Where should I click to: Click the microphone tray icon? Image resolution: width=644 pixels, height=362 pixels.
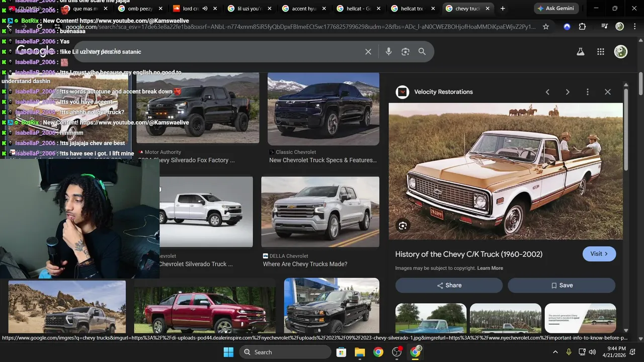click(x=569, y=352)
